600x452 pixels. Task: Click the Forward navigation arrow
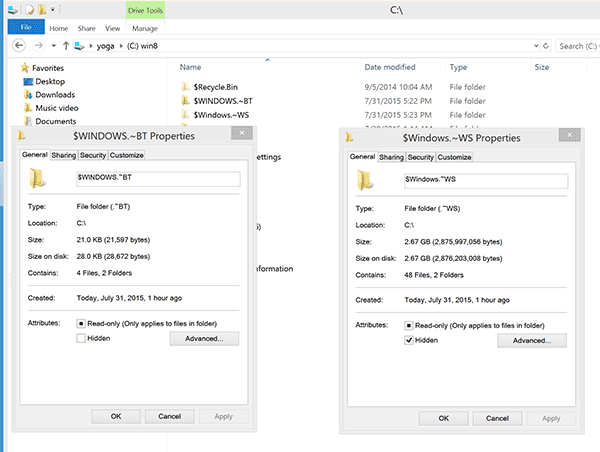tap(38, 46)
